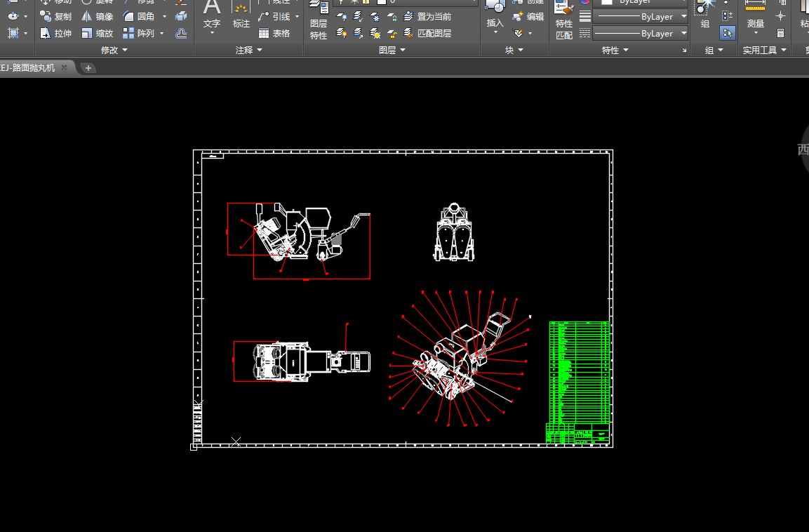Click the ViewCube West (西) face
This screenshot has width=809, height=532.
(x=803, y=149)
